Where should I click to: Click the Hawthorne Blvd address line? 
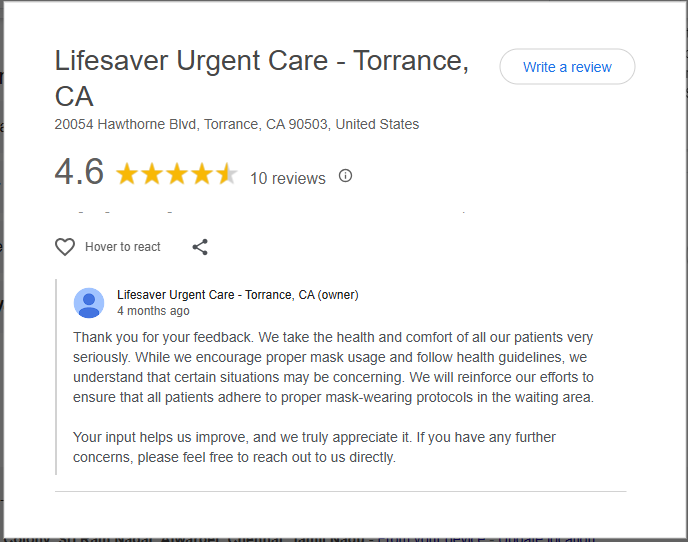point(237,125)
